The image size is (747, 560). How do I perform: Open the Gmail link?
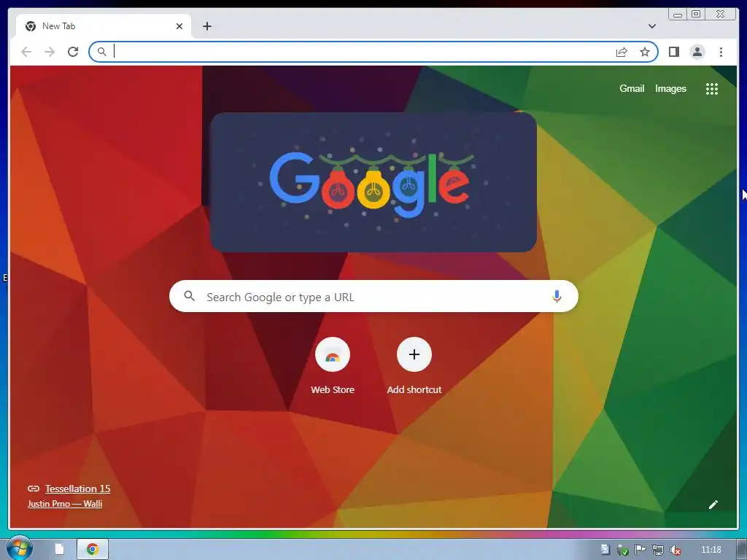pos(632,88)
